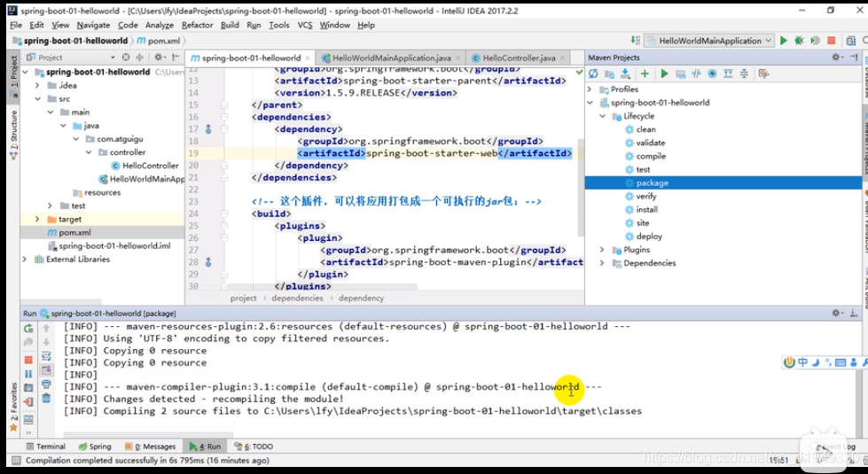Expand the .idea folder
The width and height of the screenshot is (868, 474).
click(37, 85)
